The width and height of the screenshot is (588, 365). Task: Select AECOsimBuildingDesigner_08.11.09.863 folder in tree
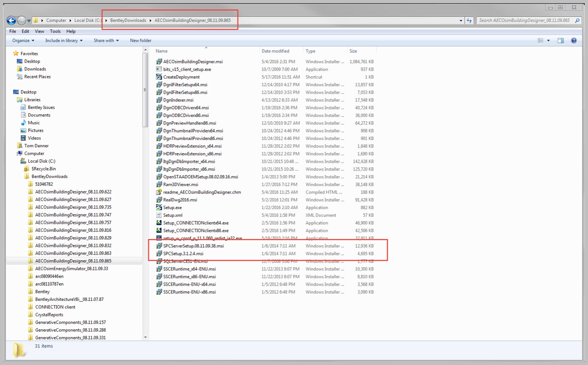(73, 253)
